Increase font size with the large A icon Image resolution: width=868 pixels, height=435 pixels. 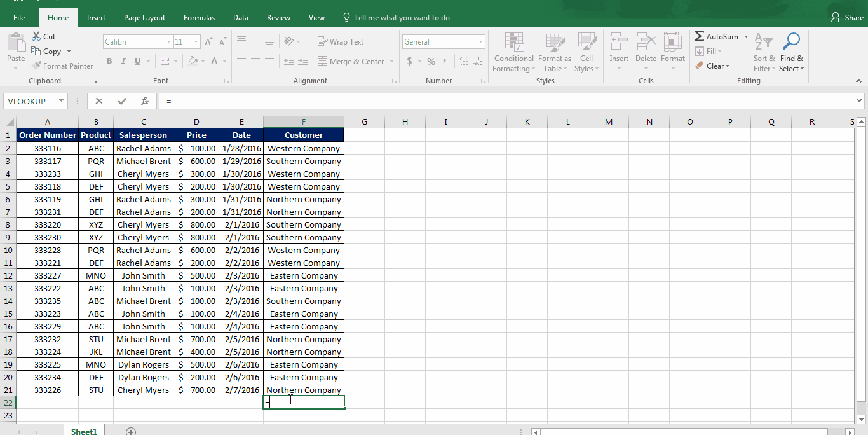point(209,42)
